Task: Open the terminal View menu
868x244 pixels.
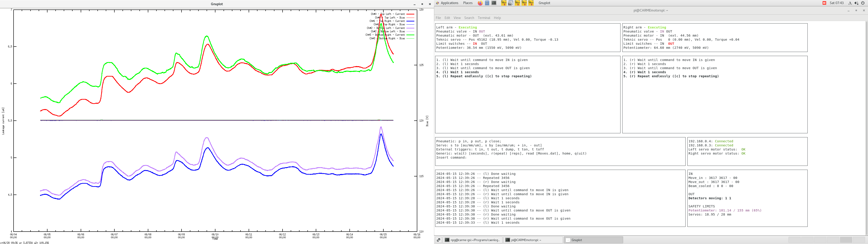Action: point(457,18)
